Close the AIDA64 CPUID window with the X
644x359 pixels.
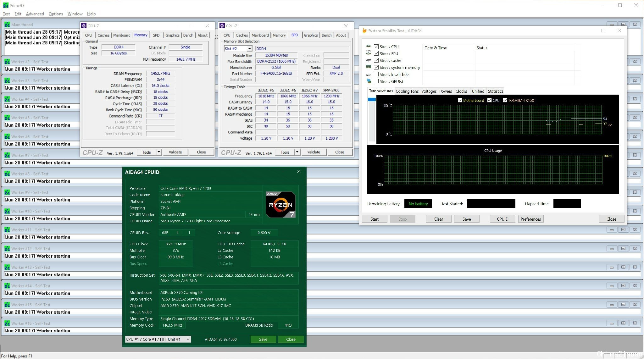[x=299, y=172]
